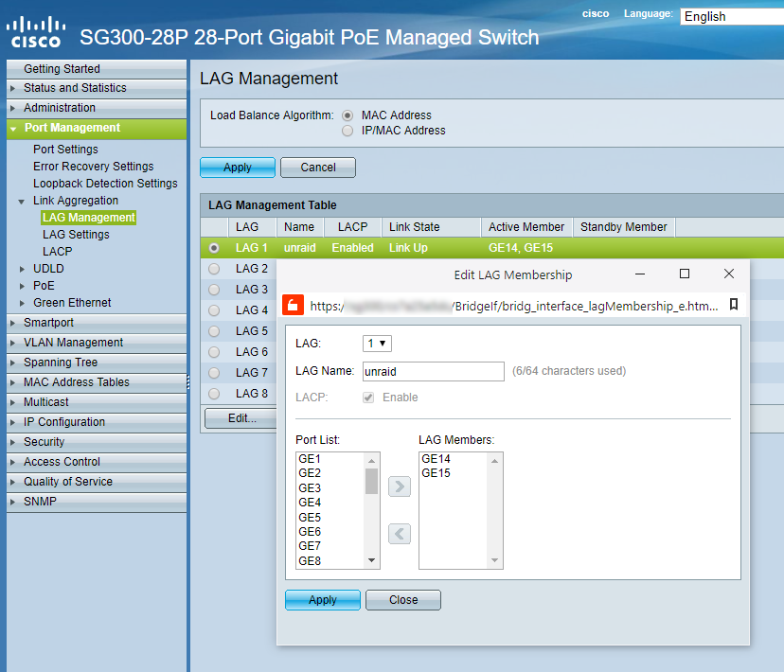
Task: Select the LAG 5 radio button
Action: tap(214, 331)
